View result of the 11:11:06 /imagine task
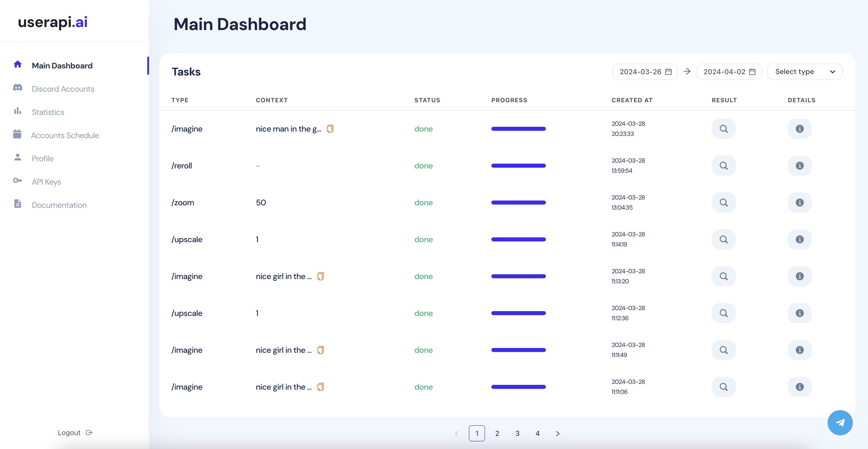Viewport: 868px width, 449px height. point(723,387)
